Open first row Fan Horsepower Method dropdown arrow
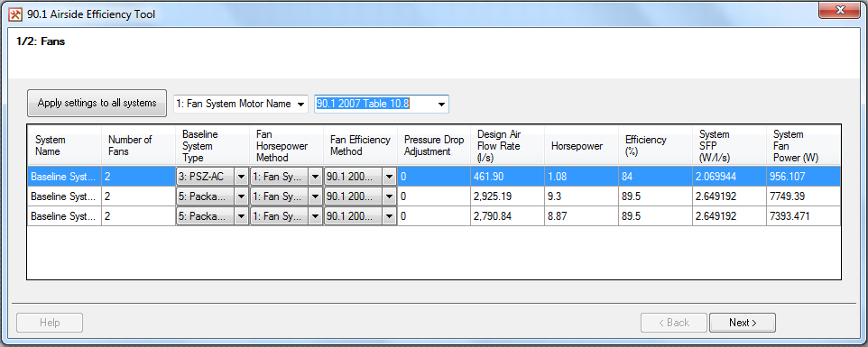Screen dimensions: 868x347 tap(315, 177)
